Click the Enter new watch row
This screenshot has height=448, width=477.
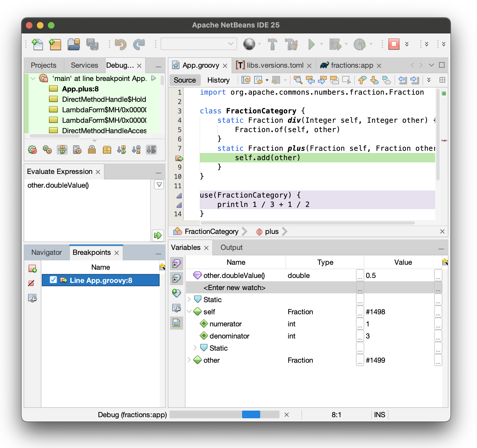(x=234, y=288)
